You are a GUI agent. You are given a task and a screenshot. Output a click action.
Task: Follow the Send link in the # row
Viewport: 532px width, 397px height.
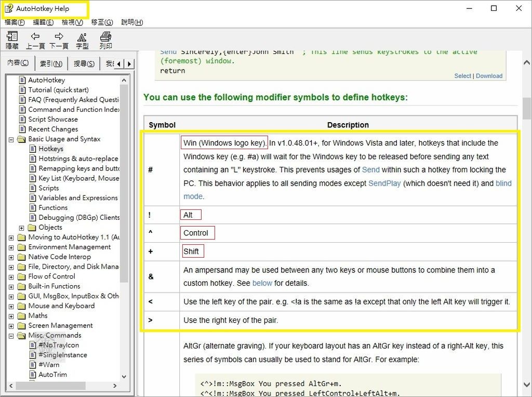370,169
